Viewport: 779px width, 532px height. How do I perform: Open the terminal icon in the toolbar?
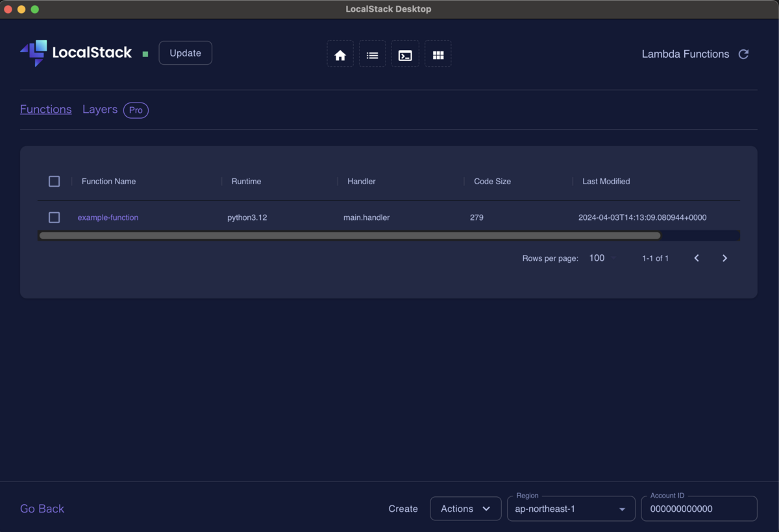(x=405, y=53)
